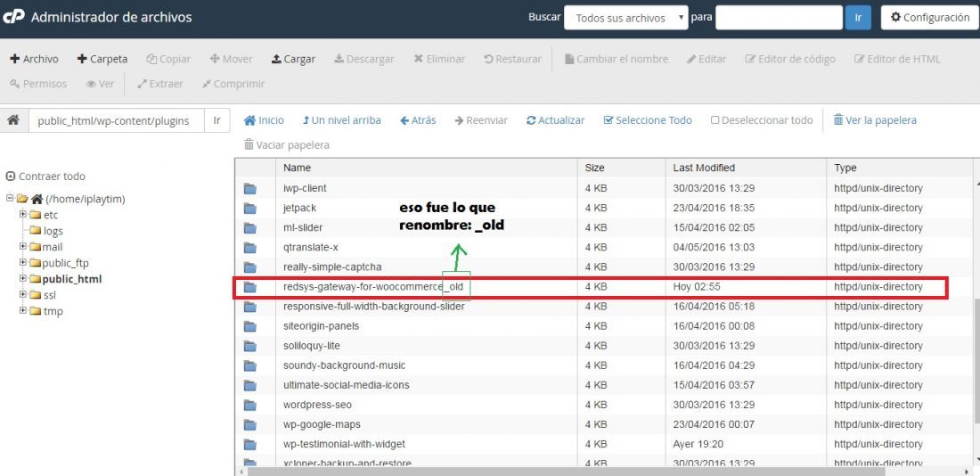Create a new file with Archivo
The image size is (980, 476).
coord(35,59)
